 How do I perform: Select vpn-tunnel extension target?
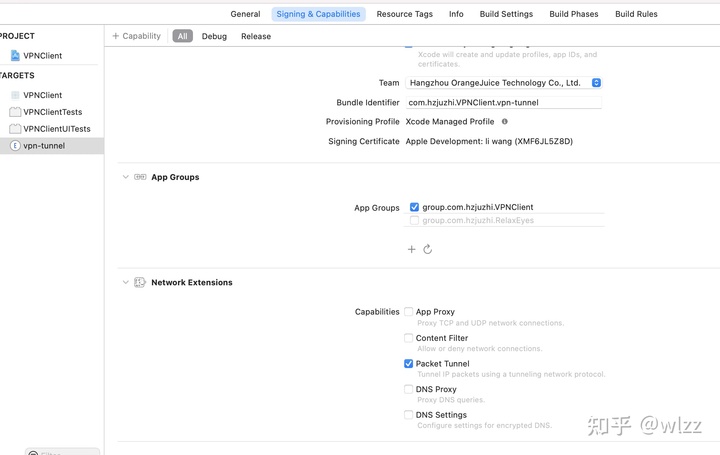[x=44, y=146]
